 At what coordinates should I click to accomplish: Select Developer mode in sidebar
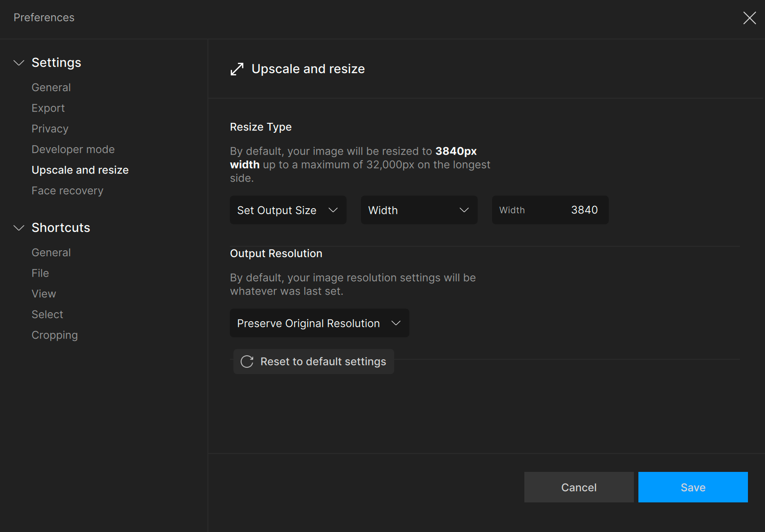(73, 149)
